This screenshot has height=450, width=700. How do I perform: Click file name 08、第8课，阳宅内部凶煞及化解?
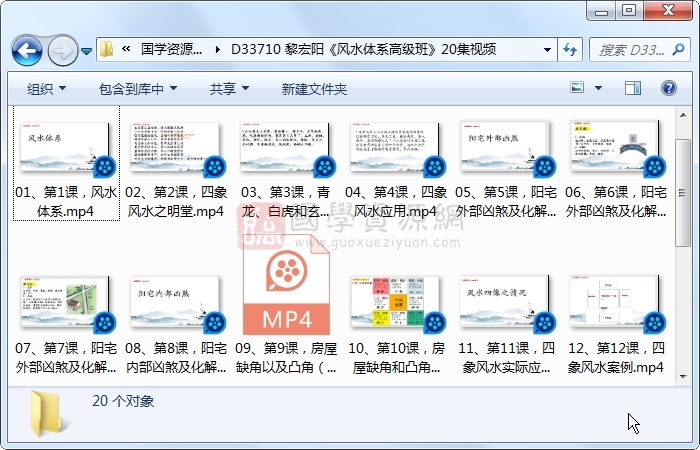(176, 358)
